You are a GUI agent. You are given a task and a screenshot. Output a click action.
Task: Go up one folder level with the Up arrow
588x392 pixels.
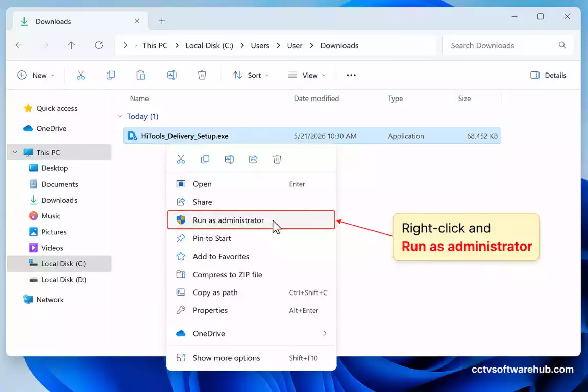pyautogui.click(x=71, y=45)
